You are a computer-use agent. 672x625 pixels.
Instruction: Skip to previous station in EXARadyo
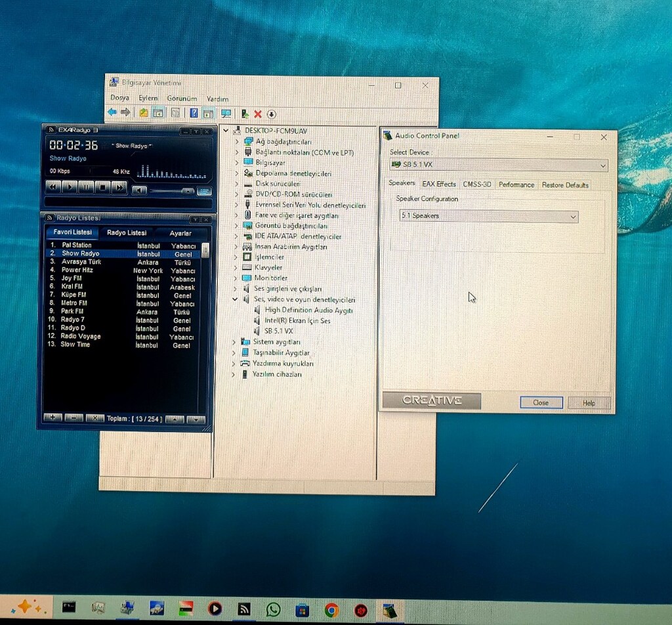click(52, 187)
